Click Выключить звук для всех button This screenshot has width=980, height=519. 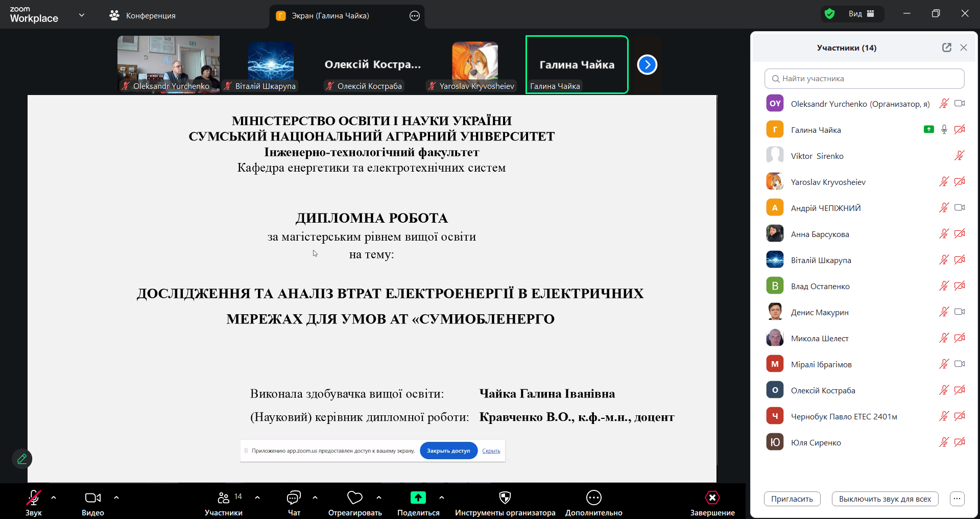pos(885,499)
